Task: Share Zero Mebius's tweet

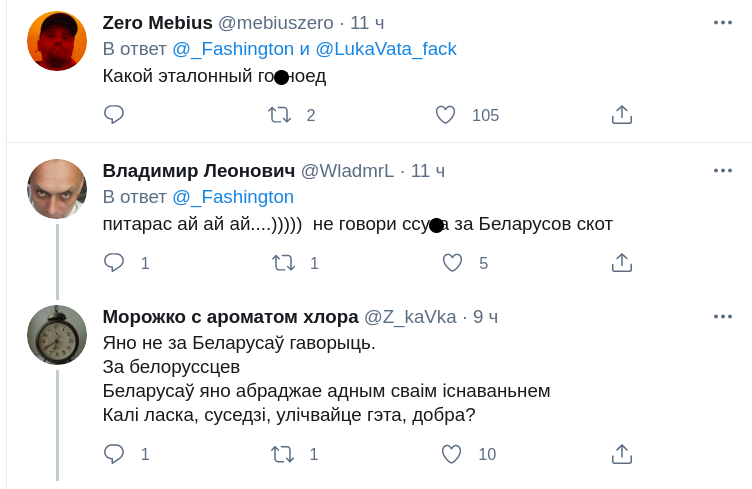Action: pos(622,115)
